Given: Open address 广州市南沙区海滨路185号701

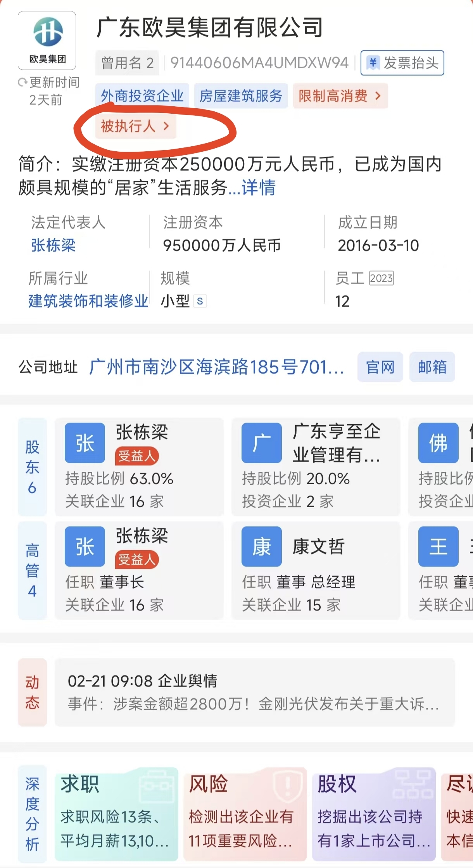Looking at the screenshot, I should (216, 367).
